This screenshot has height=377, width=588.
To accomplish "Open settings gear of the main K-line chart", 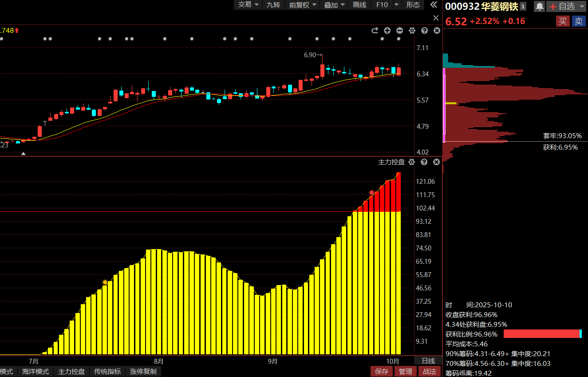I will point(412,31).
